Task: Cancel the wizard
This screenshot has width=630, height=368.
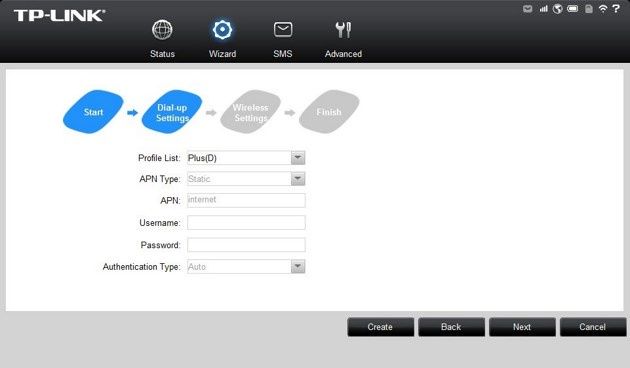Action: click(x=593, y=327)
